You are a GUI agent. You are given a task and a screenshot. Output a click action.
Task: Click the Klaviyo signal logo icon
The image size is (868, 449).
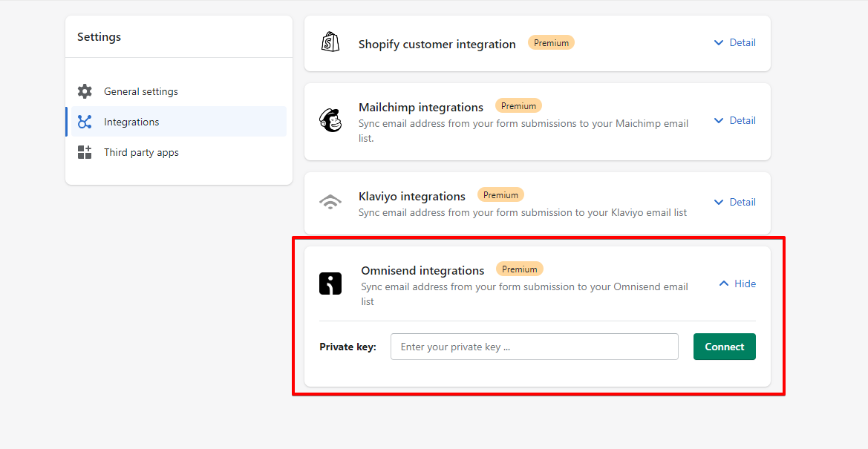point(330,202)
